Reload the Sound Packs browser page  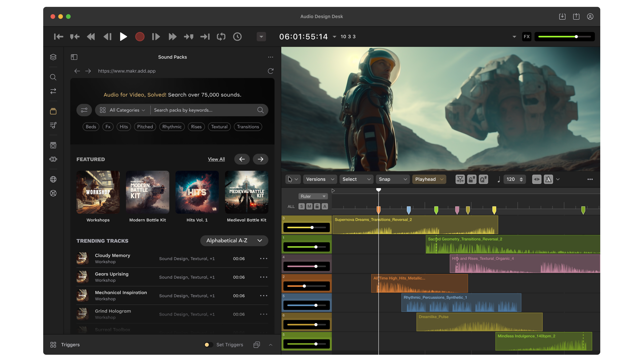click(271, 71)
